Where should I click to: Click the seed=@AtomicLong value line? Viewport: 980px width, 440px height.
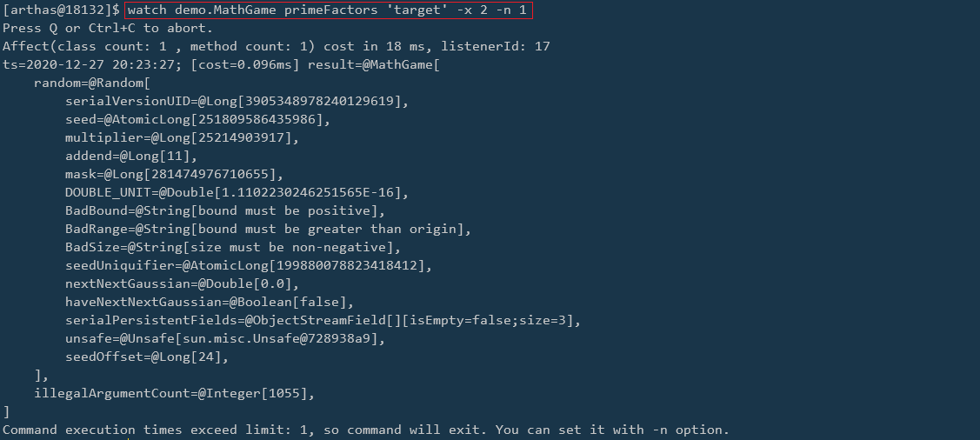(197, 119)
